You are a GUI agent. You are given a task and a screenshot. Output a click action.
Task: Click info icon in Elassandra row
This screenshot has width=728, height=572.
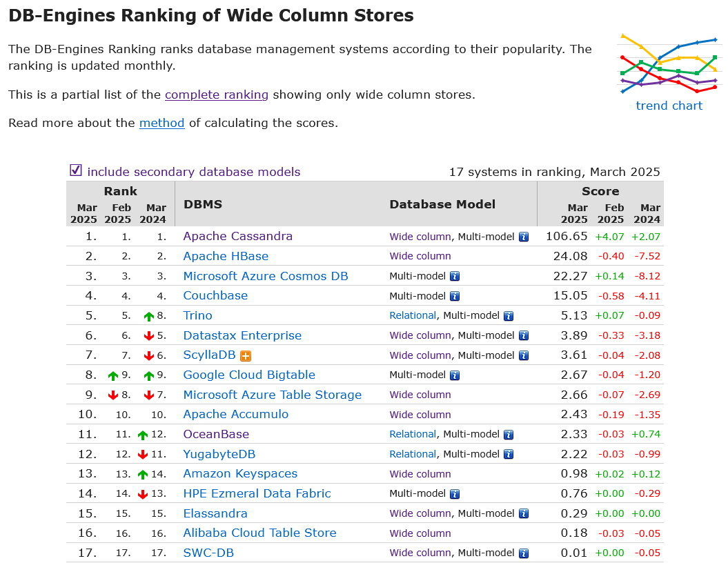[x=524, y=514]
